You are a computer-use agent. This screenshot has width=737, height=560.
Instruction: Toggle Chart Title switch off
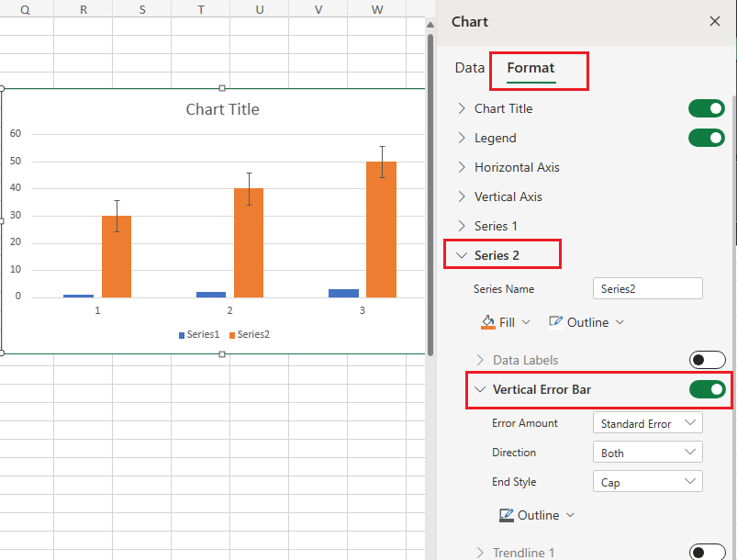point(707,108)
